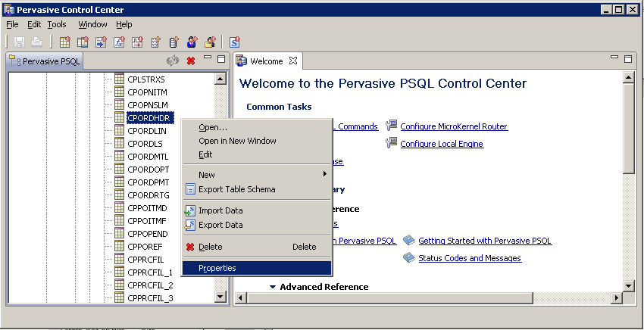Minimize the Pervasive PSQL explorer panel

208,58
